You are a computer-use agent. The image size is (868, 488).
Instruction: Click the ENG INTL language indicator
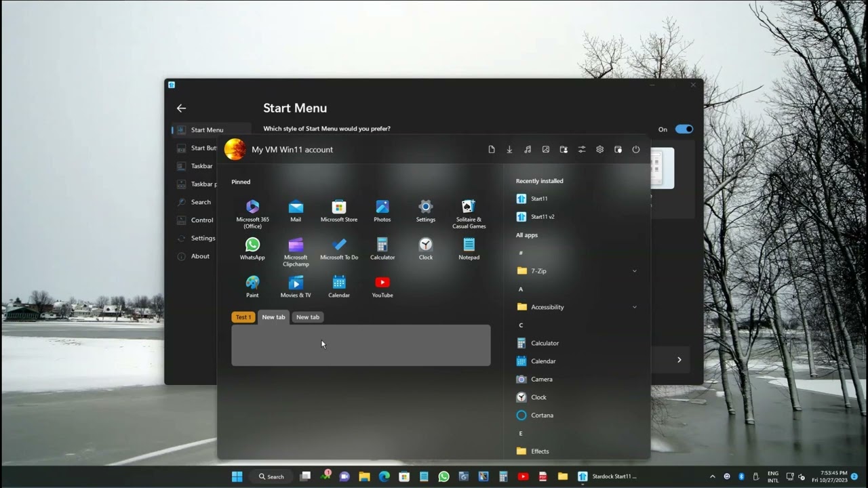pyautogui.click(x=773, y=476)
